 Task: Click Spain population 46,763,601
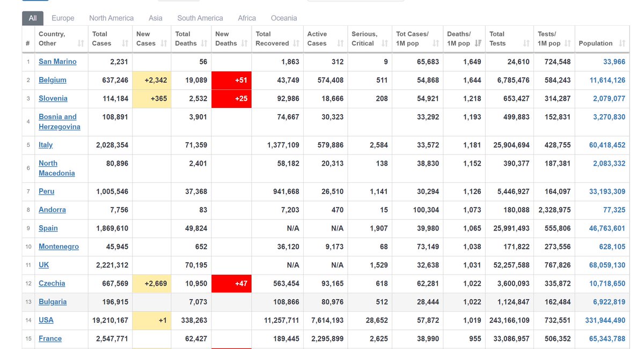[x=607, y=228]
